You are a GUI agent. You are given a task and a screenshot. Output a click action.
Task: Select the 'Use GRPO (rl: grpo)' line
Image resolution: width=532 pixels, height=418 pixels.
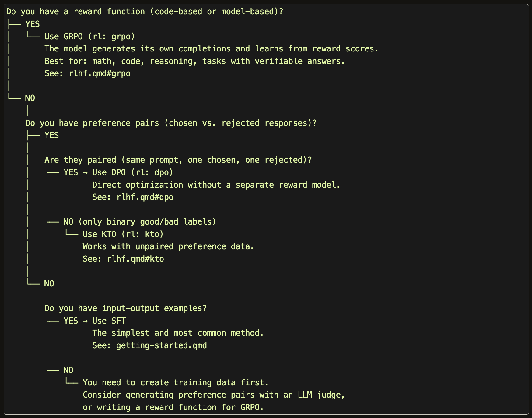(x=89, y=37)
